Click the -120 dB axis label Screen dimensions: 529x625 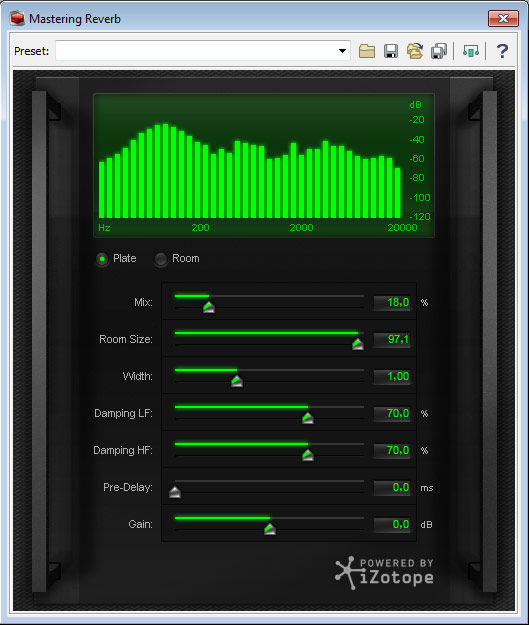tap(420, 217)
